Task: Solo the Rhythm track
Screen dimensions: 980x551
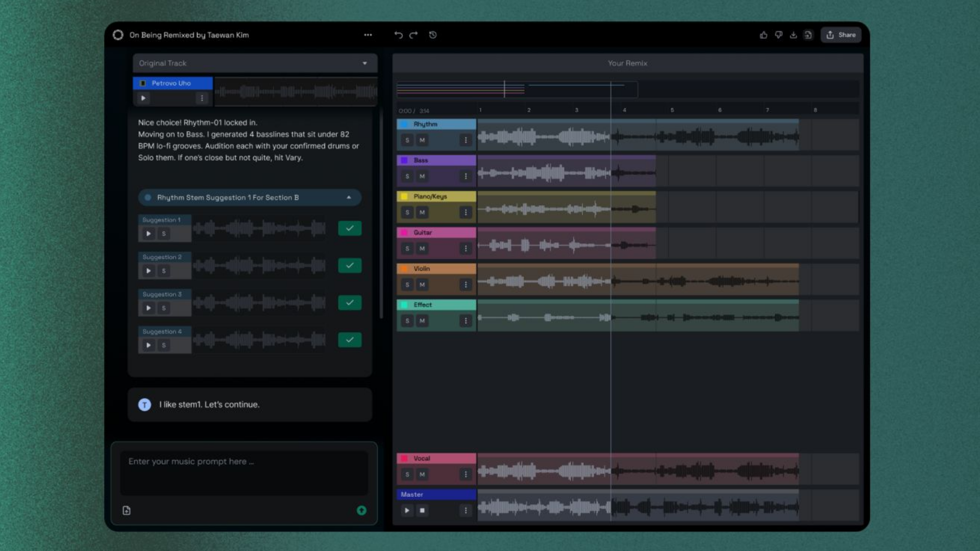Action: coord(407,140)
